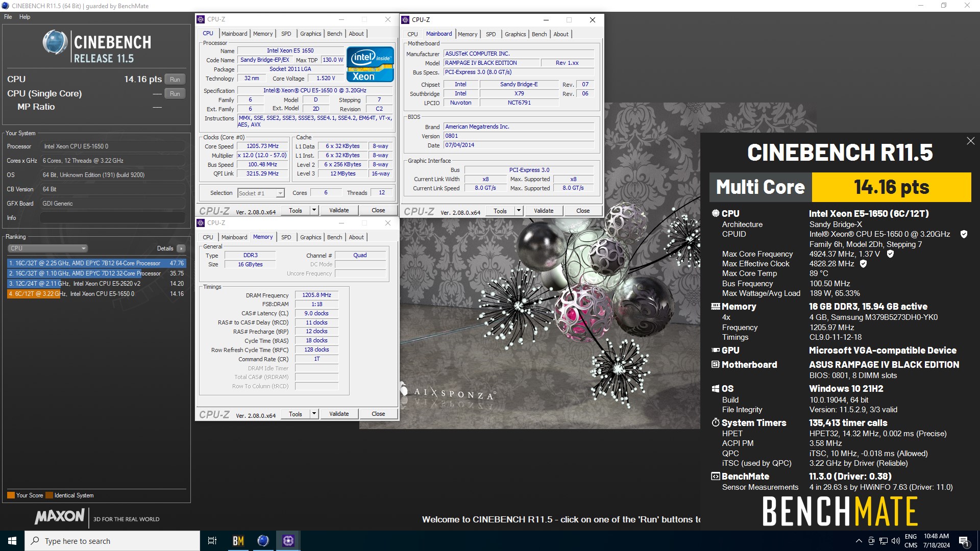Click the Multiplier value x 12.0
Screen dimensions: 980x551
pos(262,155)
